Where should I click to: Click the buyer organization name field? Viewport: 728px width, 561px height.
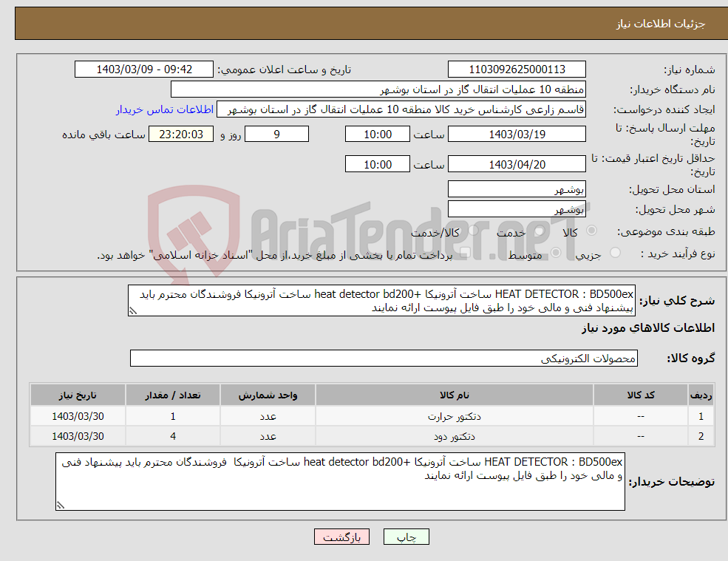(x=378, y=89)
